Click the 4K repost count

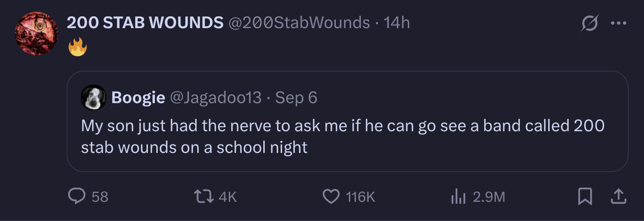(x=227, y=197)
